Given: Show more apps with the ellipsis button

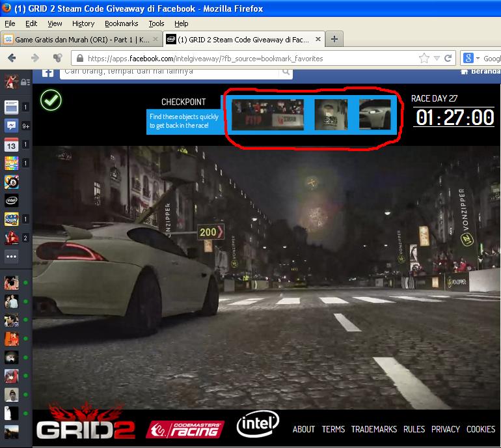Looking at the screenshot, I should [x=11, y=257].
